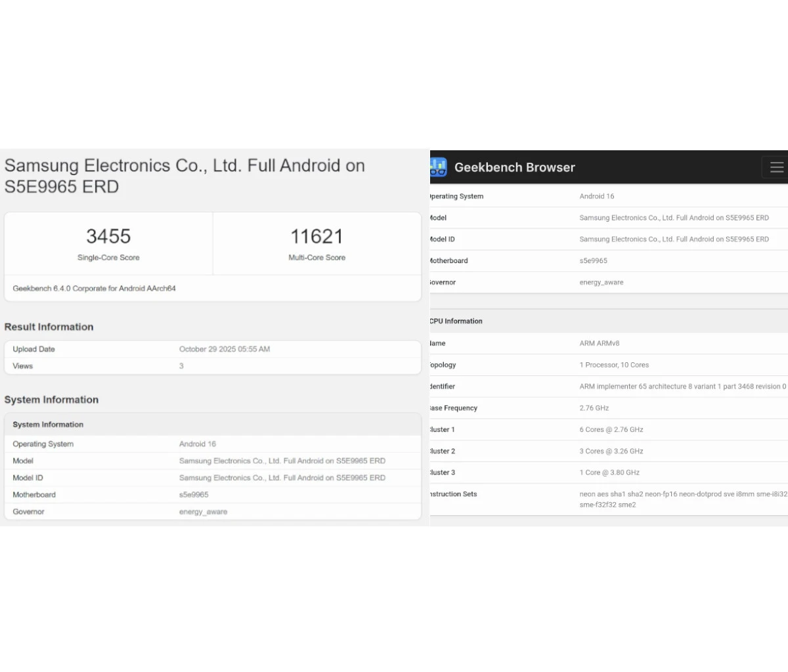Open the hamburger navigation menu
Screen dimensions: 788x672
point(776,167)
